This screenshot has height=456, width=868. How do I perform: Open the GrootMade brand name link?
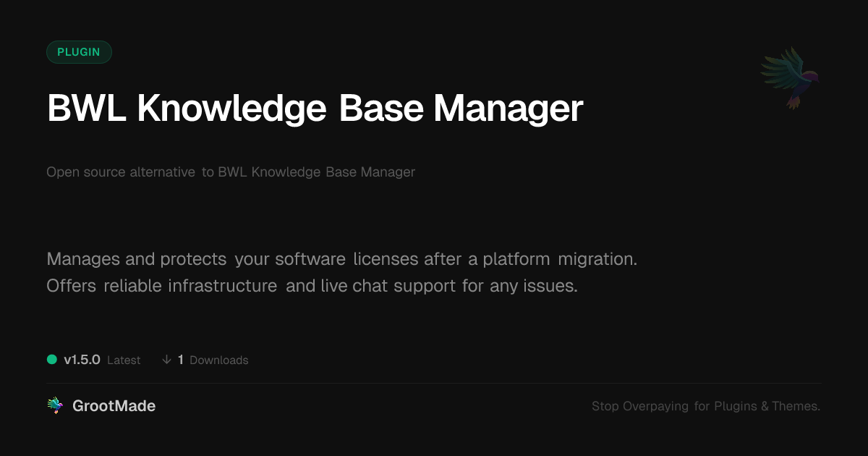114,406
